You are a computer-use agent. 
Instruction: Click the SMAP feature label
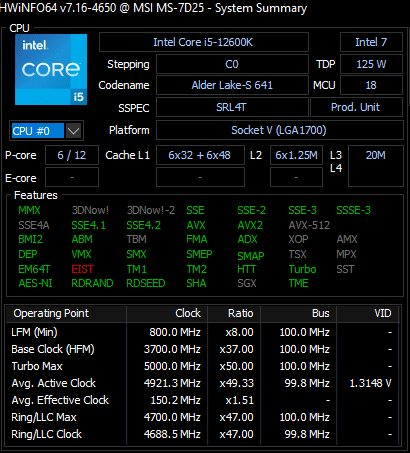[251, 256]
